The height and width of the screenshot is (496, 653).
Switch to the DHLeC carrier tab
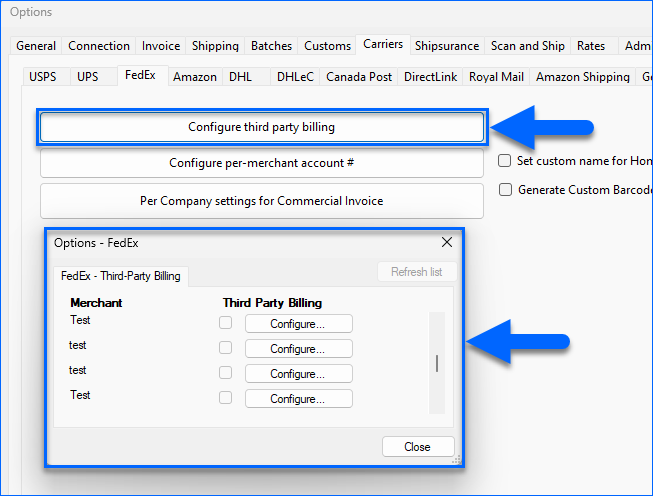(x=295, y=77)
